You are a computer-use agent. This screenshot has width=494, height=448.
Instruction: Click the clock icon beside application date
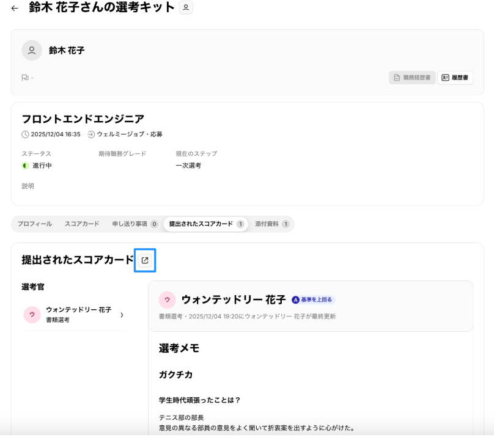tap(25, 134)
